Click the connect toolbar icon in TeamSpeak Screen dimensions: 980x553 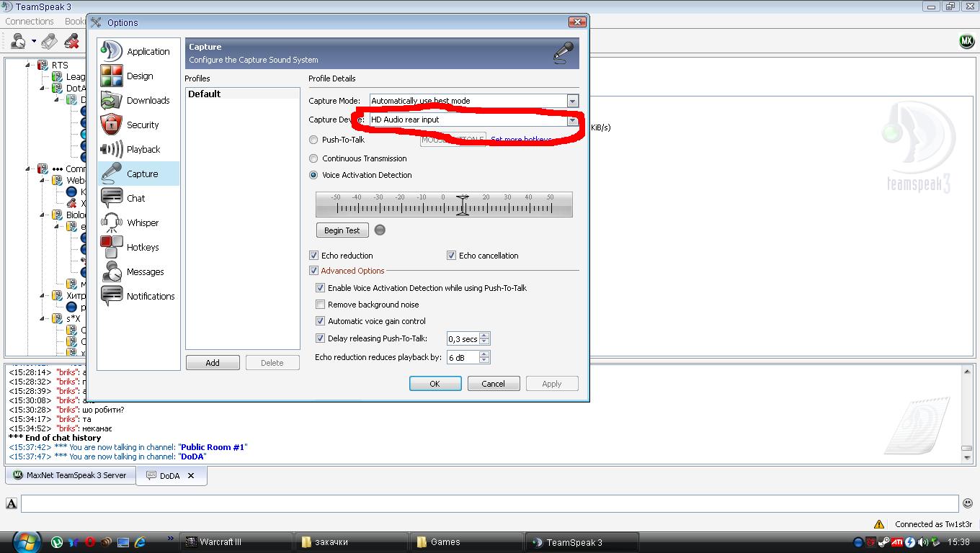[x=17, y=41]
